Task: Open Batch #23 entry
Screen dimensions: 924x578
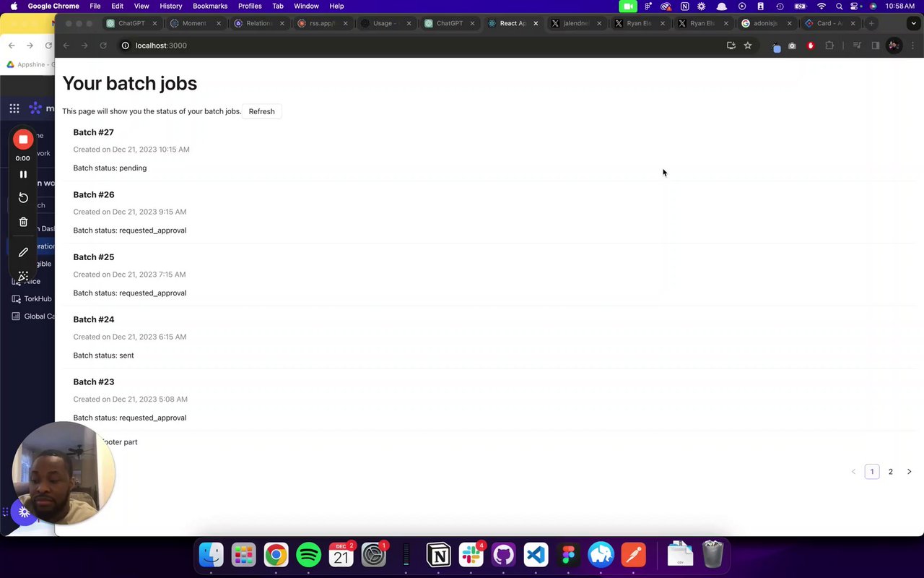Action: coord(93,381)
